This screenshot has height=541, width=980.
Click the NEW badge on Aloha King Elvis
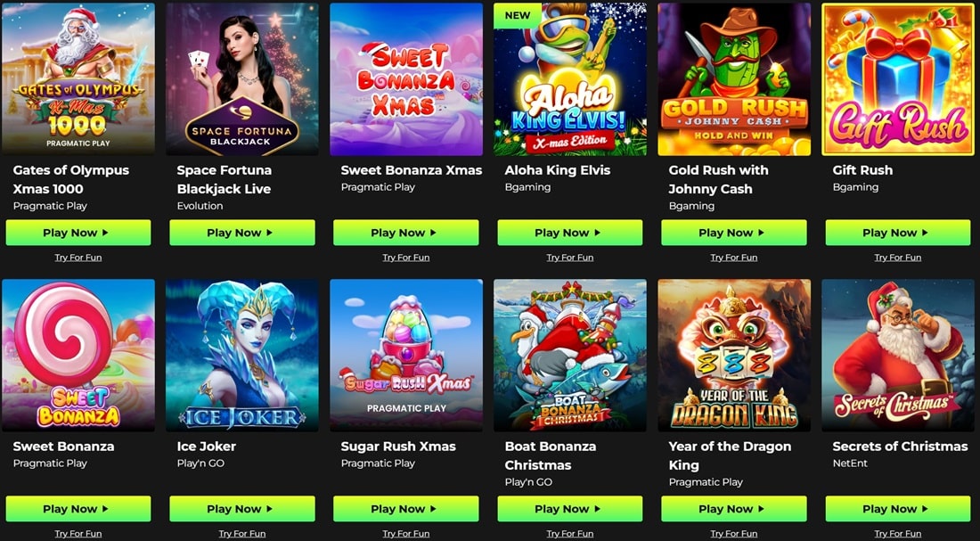click(518, 16)
